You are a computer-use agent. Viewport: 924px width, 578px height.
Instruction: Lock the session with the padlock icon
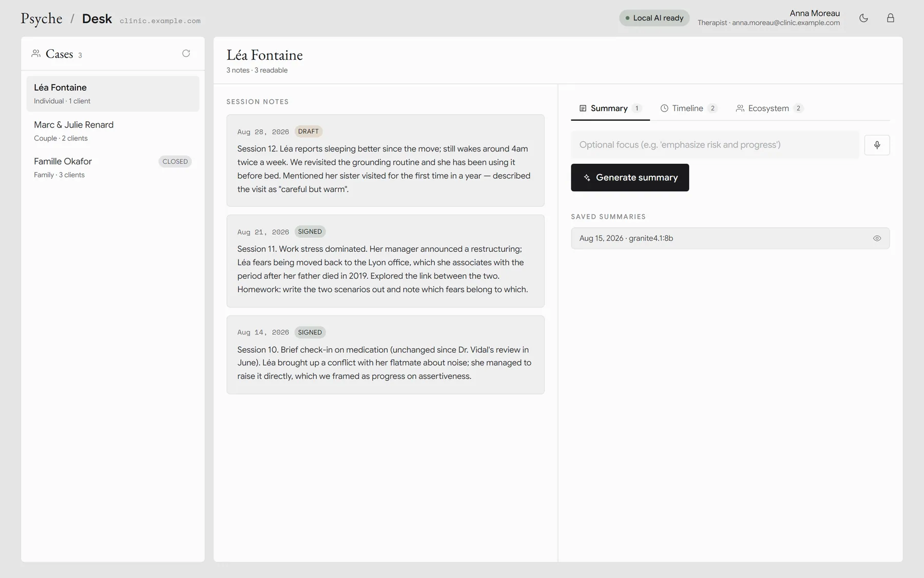pos(891,18)
